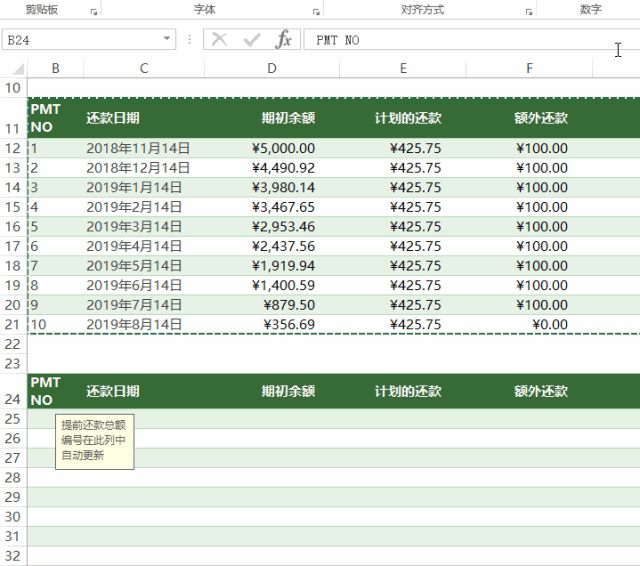
Task: Open the Insert Function fx button
Action: coord(284,40)
